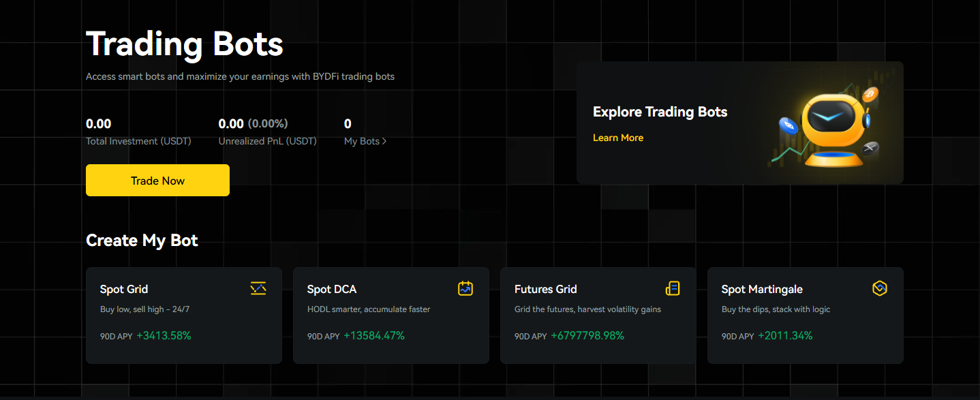This screenshot has width=980, height=400.
Task: Select the Futures Grid bot card
Action: [598, 316]
